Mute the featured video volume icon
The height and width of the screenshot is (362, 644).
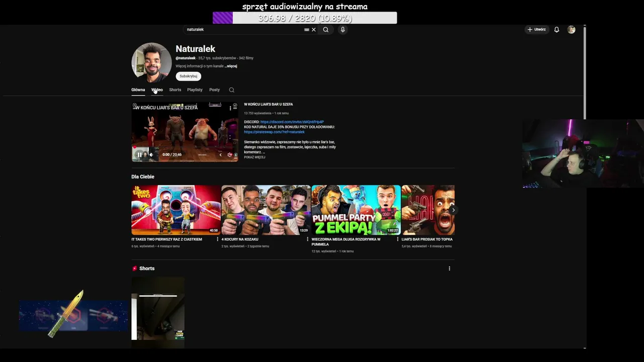coord(151,154)
